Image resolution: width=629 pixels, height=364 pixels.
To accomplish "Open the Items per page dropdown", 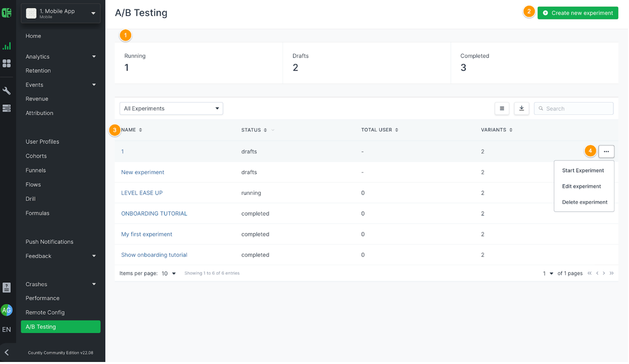I will tap(169, 274).
